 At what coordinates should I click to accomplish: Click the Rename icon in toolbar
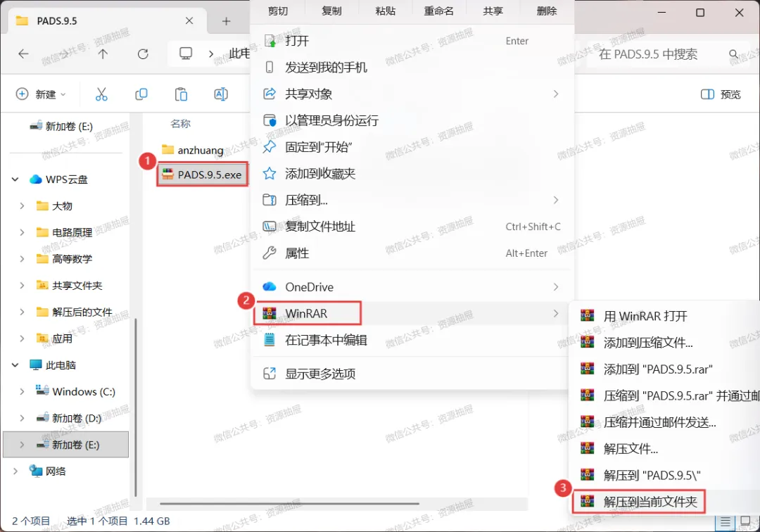(x=220, y=94)
